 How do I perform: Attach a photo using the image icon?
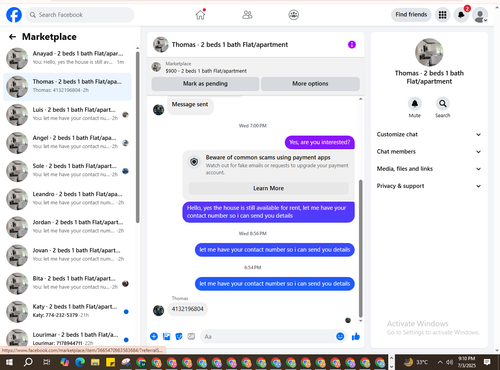point(166,336)
